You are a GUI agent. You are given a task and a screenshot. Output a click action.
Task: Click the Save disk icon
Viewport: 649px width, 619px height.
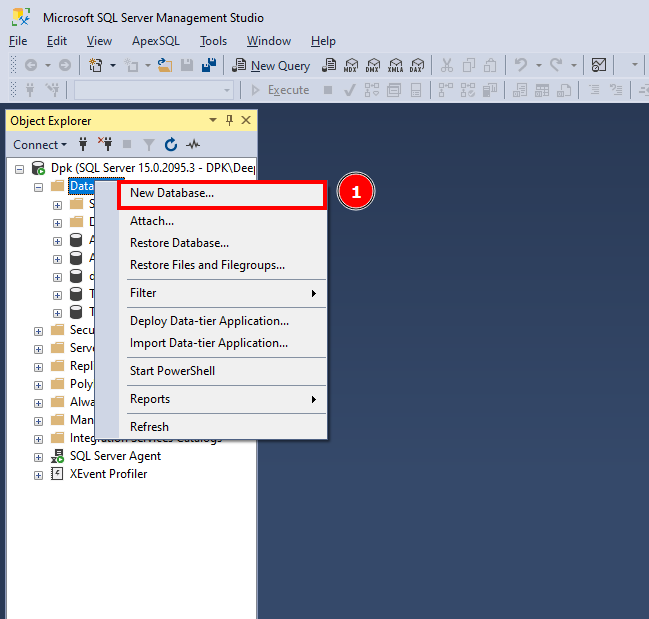coord(187,65)
